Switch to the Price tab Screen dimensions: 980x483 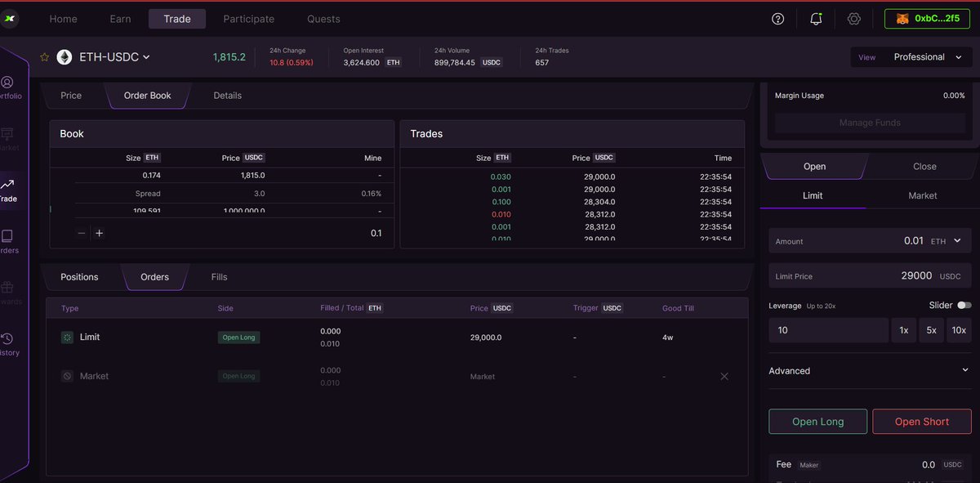tap(71, 96)
